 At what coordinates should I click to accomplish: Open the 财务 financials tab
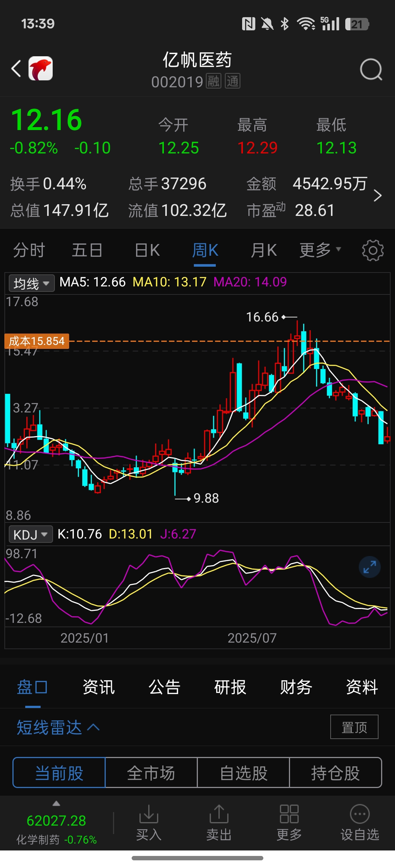296,687
